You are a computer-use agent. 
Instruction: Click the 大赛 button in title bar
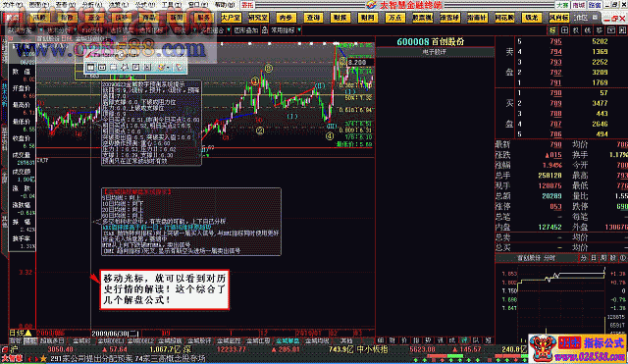(x=562, y=5)
